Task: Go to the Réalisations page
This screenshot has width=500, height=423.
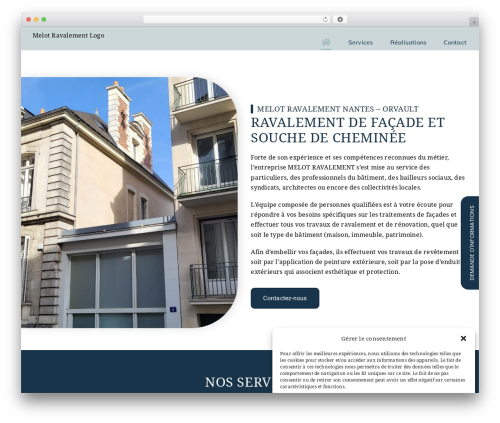Action: (408, 43)
